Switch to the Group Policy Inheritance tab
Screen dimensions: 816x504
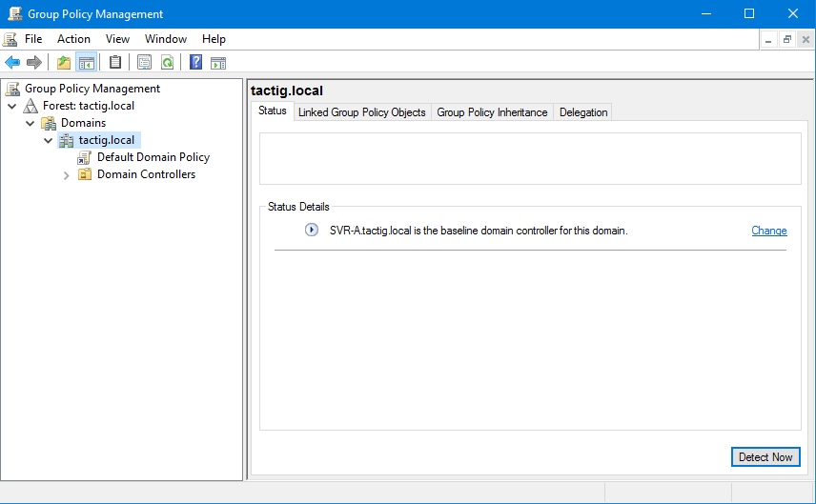492,112
